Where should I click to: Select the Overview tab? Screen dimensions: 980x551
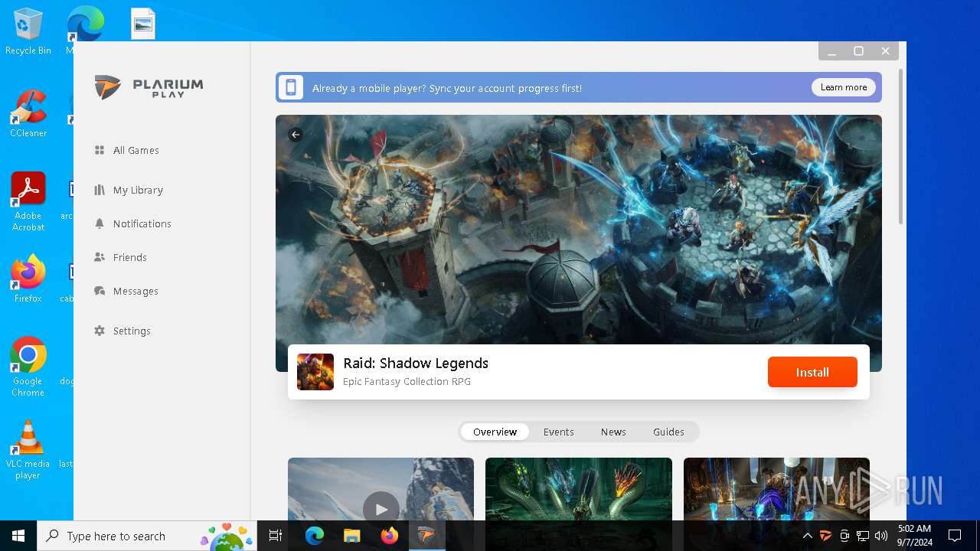coord(495,432)
